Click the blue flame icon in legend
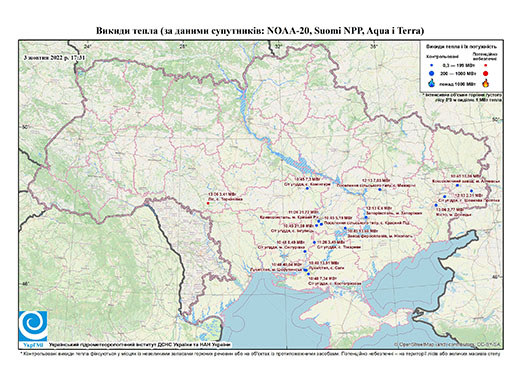Image resolution: width=520 pixels, height=368 pixels. point(432,83)
